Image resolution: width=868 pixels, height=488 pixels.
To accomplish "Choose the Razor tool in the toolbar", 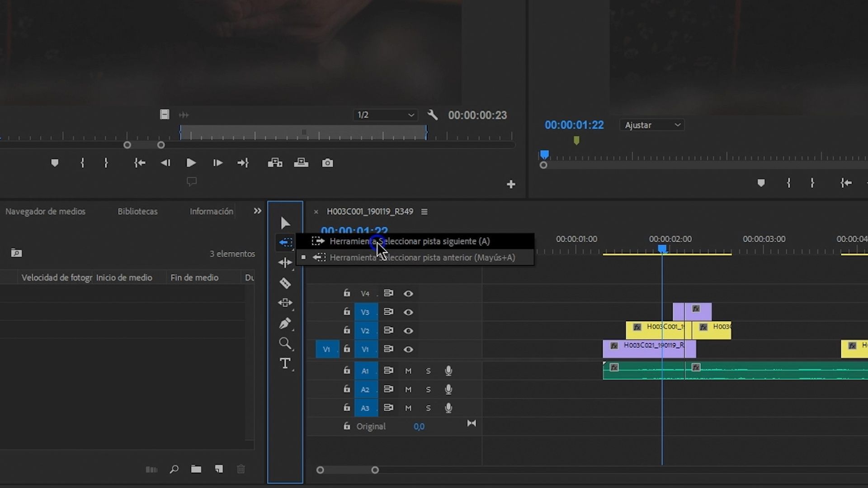I will click(285, 283).
